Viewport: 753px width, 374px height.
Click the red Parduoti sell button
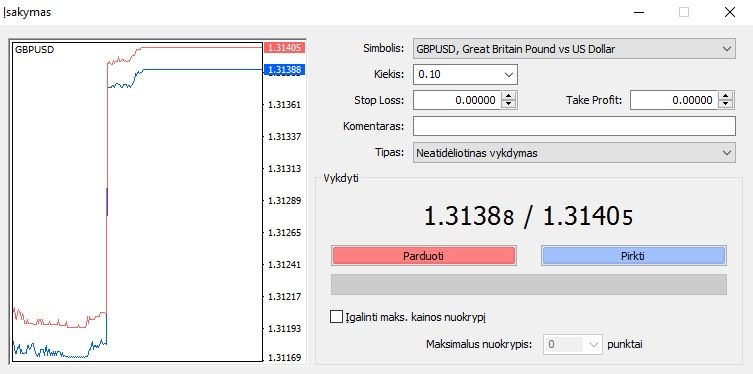click(x=424, y=256)
